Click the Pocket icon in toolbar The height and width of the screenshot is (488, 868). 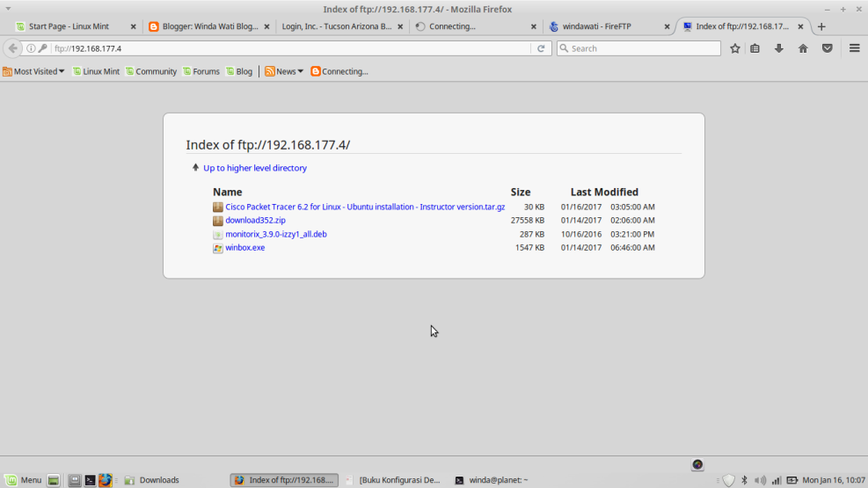827,48
